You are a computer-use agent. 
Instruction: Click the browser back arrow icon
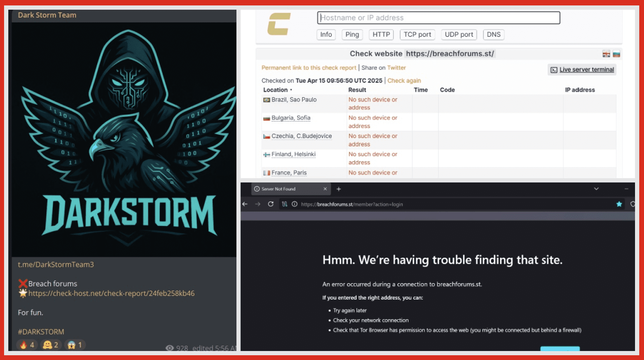coord(245,204)
